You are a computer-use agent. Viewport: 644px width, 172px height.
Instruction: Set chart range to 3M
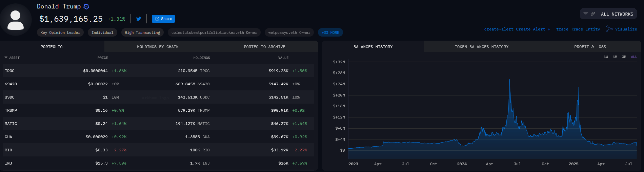(x=624, y=57)
